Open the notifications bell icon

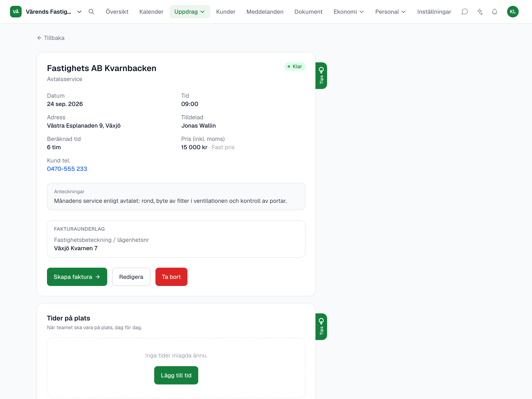coord(494,12)
